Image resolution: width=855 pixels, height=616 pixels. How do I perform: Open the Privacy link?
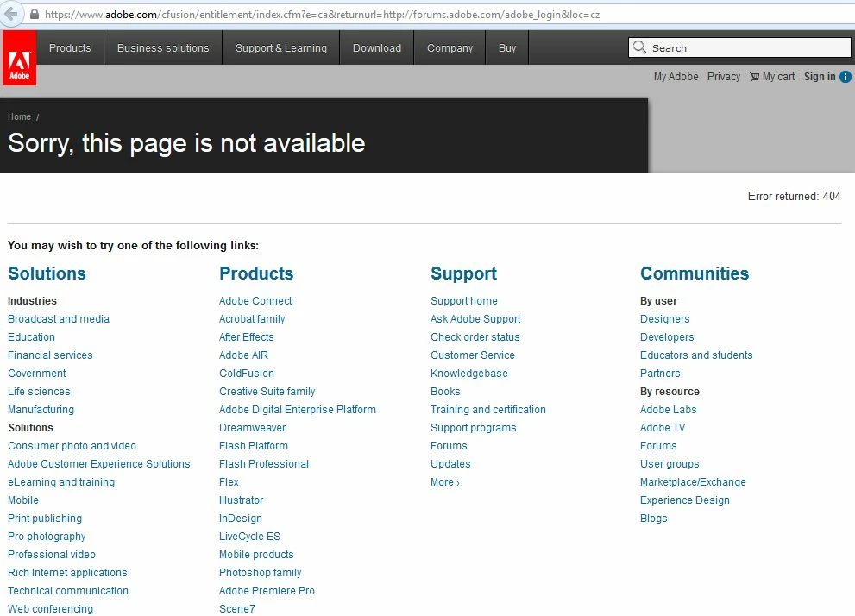pos(724,77)
